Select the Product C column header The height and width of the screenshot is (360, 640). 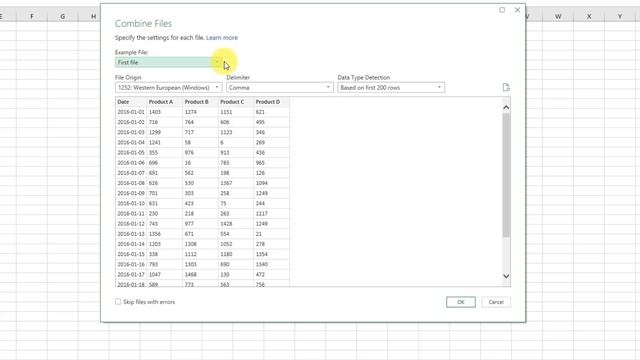pos(236,102)
